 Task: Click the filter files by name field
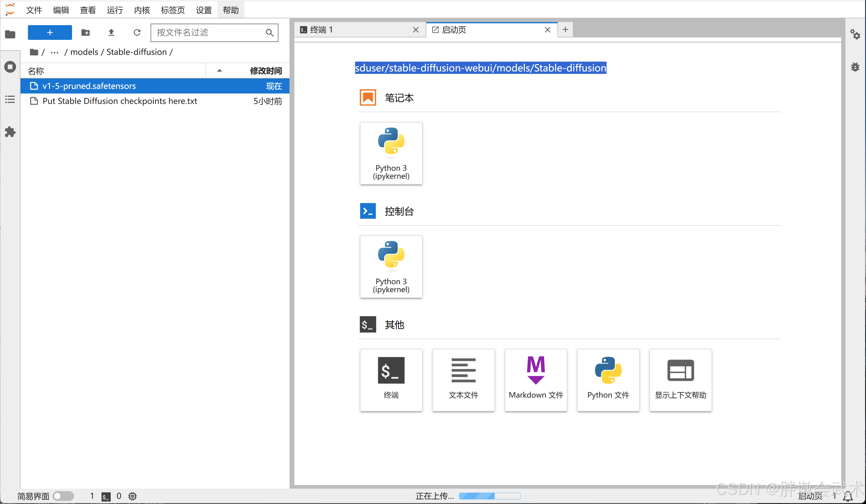[x=210, y=32]
